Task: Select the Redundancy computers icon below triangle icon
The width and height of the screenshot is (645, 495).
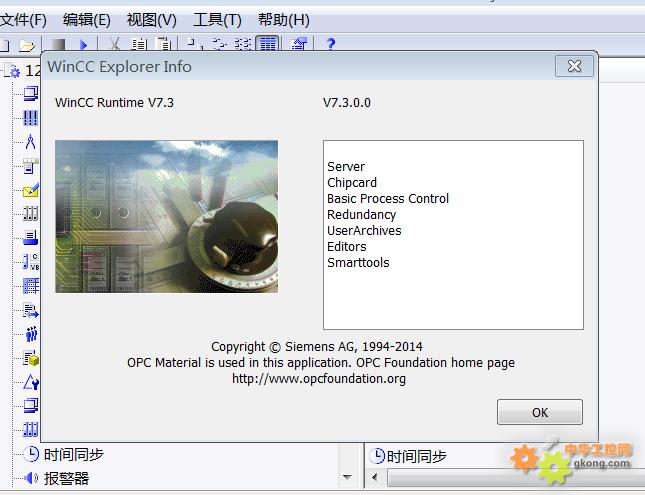Action: 31,406
